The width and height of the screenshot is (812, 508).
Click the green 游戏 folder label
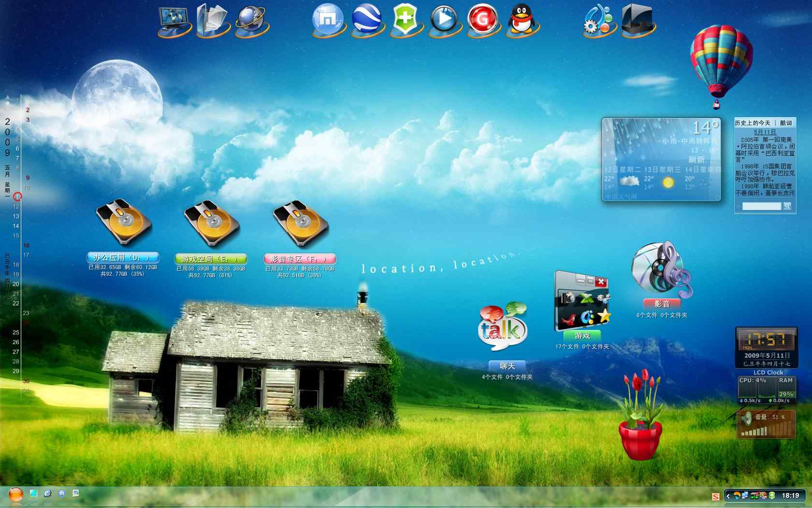(x=582, y=336)
